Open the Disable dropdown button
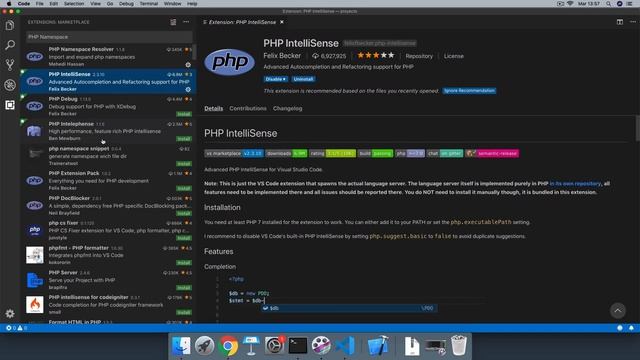 [x=276, y=79]
